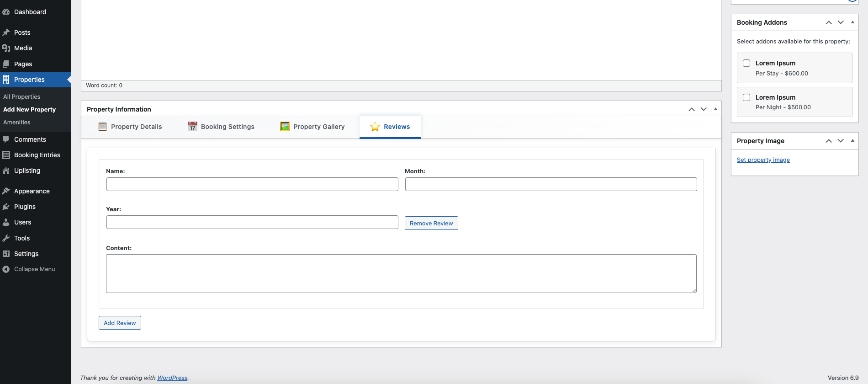868x384 pixels.
Task: Click the Booking Entries list icon
Action: (6, 155)
